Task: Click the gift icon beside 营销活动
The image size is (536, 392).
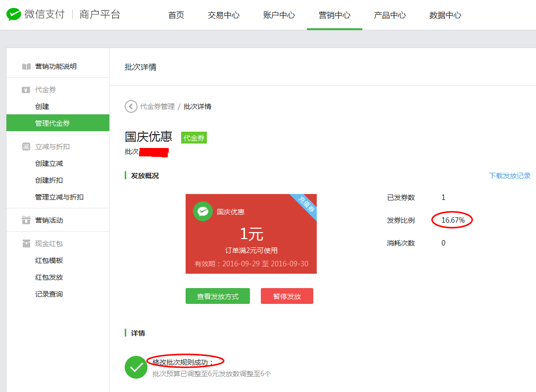Action: coord(26,220)
